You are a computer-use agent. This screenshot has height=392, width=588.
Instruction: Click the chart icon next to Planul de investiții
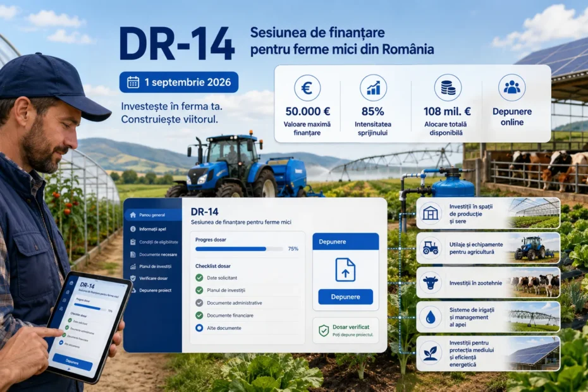[x=133, y=266]
